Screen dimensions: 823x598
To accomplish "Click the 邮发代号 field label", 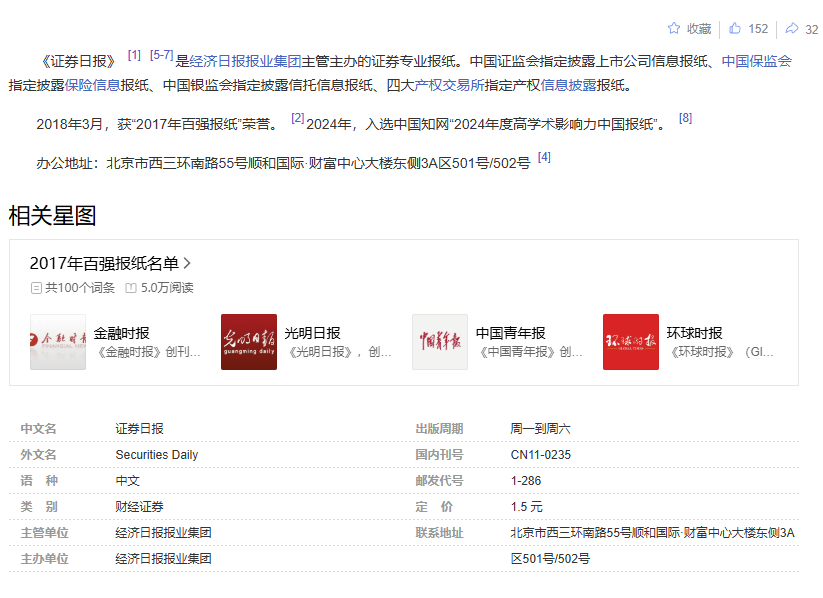I will pyautogui.click(x=439, y=480).
